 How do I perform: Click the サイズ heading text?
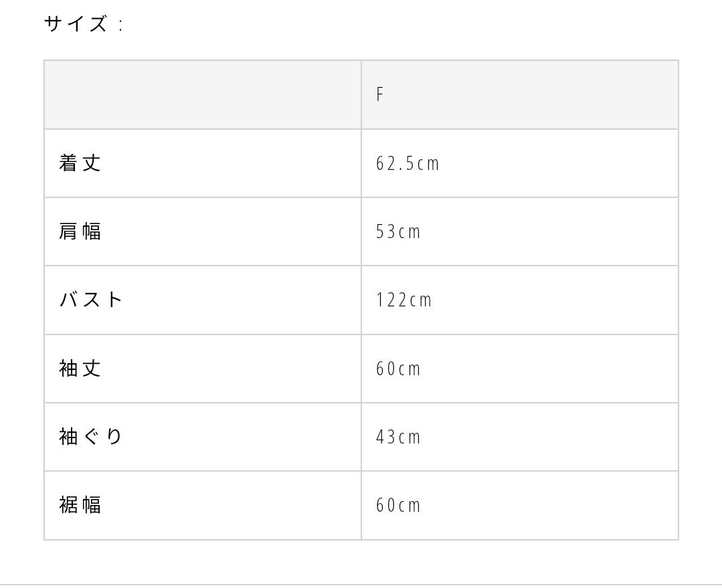point(76,24)
